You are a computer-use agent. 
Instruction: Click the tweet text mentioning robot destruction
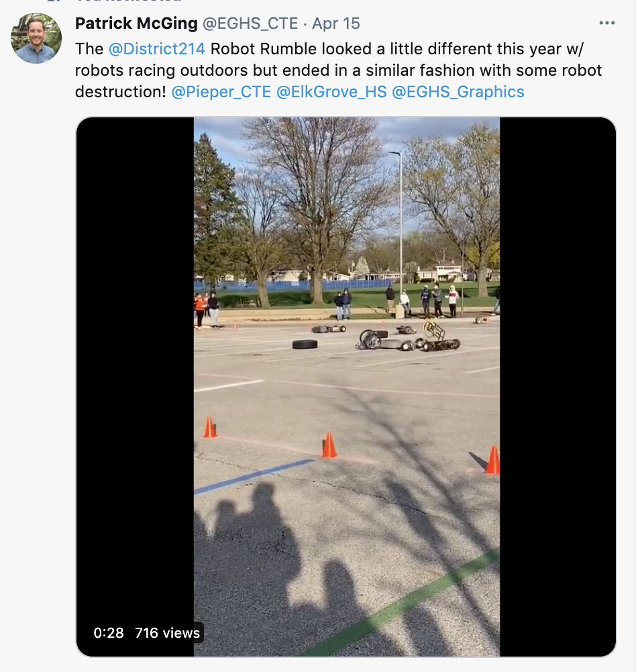[x=338, y=70]
